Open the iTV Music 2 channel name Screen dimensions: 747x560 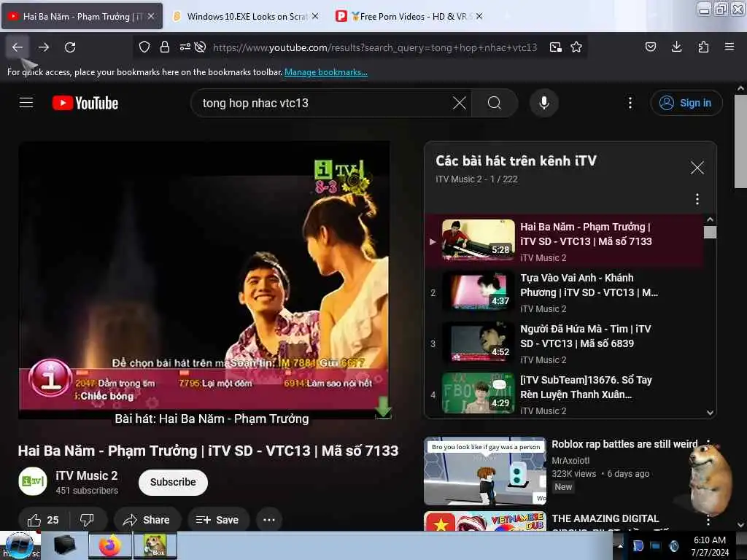tap(86, 475)
